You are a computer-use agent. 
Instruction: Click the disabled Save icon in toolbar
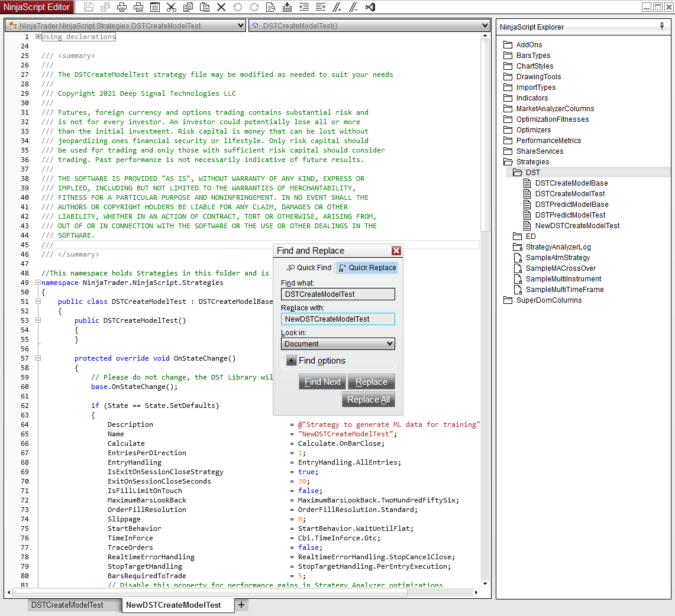coord(89,7)
